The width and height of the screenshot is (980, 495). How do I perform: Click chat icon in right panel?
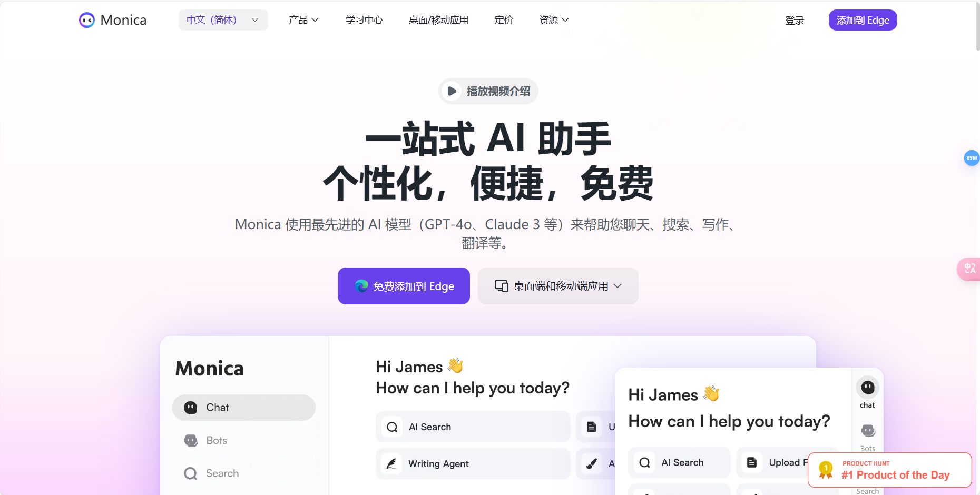pyautogui.click(x=867, y=389)
